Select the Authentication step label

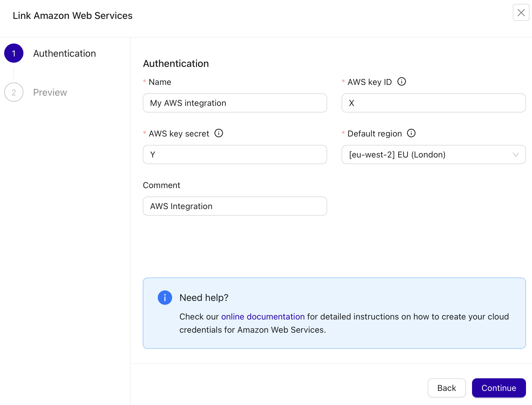click(64, 53)
